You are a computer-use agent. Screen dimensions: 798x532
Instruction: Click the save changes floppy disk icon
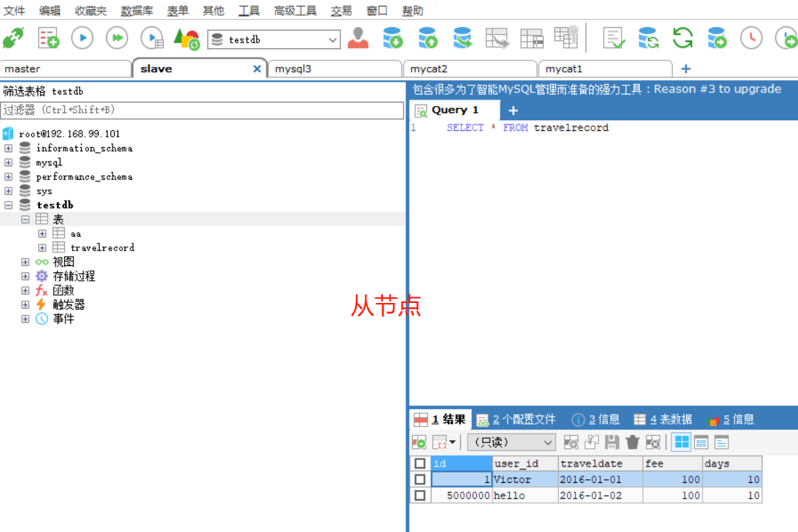(x=611, y=442)
